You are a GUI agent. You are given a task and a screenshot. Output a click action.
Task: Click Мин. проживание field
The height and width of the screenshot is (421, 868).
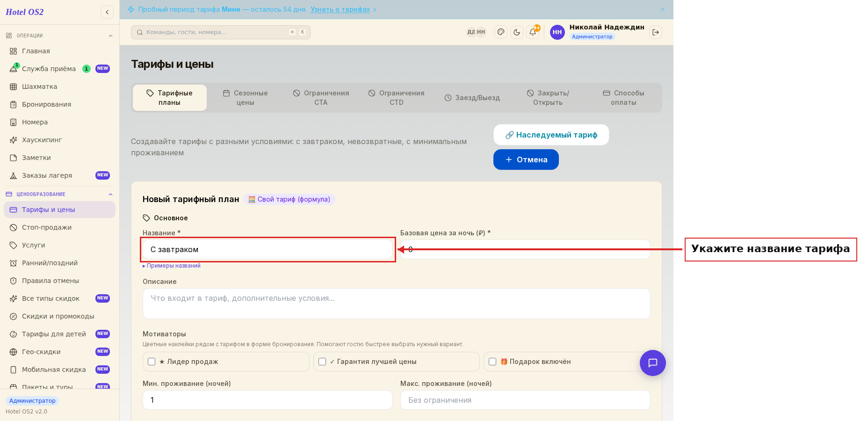click(x=268, y=400)
